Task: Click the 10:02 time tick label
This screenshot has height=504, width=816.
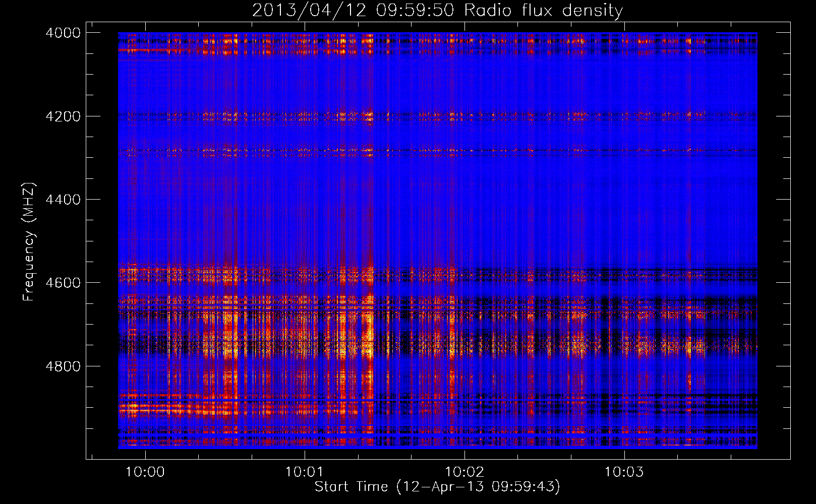Action: pos(464,472)
